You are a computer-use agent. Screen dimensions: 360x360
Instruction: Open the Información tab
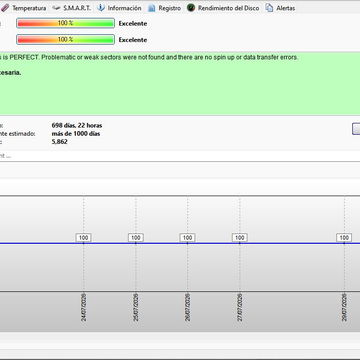point(119,8)
